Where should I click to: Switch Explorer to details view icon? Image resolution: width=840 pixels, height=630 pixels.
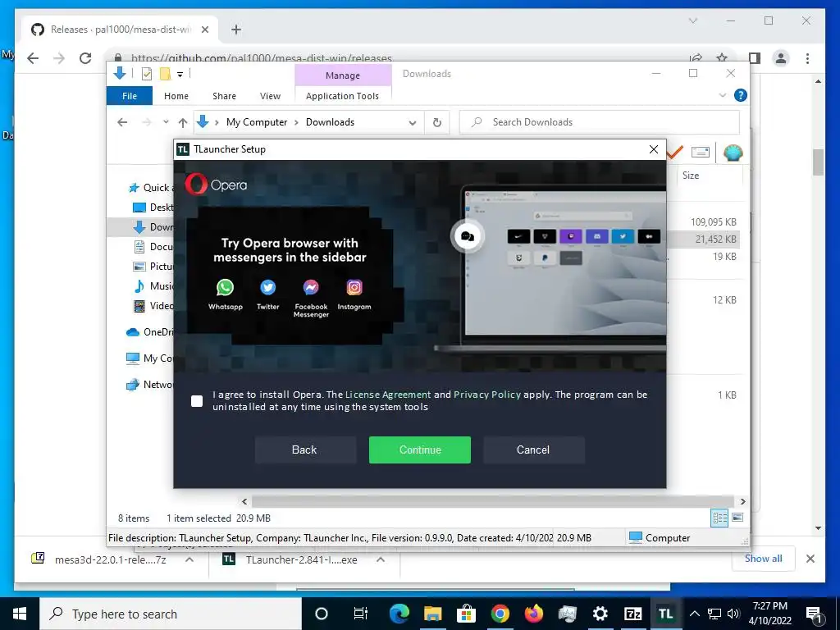(x=719, y=518)
